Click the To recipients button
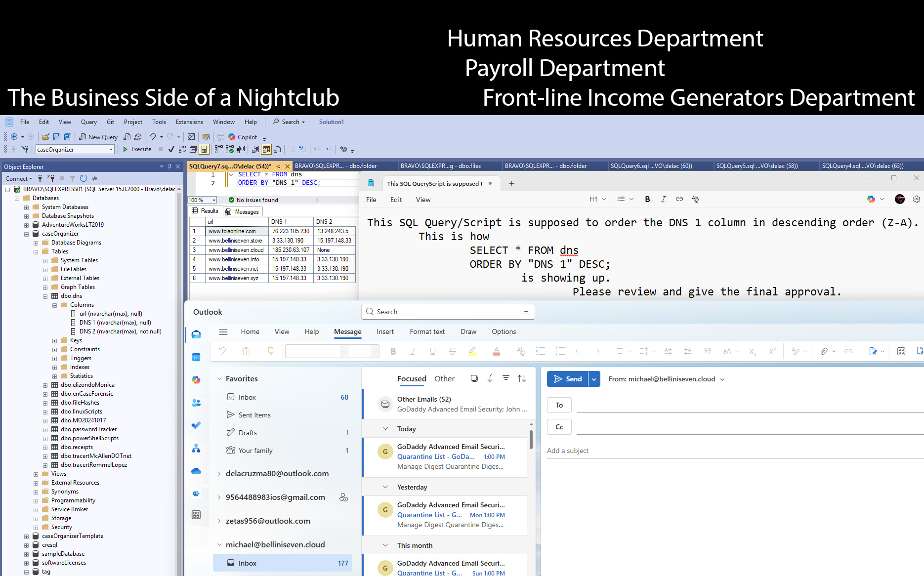The height and width of the screenshot is (576, 924). [x=559, y=405]
